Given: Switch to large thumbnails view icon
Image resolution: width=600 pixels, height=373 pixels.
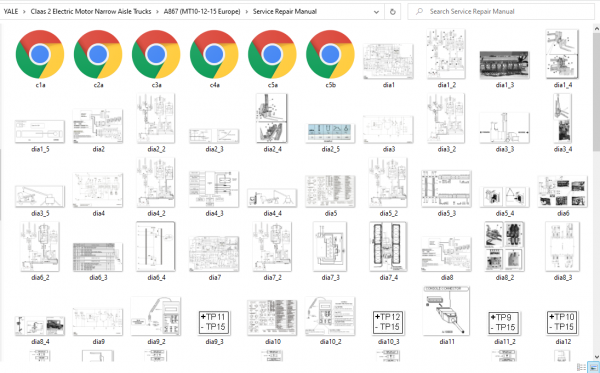Looking at the screenshot, I should [593, 367].
